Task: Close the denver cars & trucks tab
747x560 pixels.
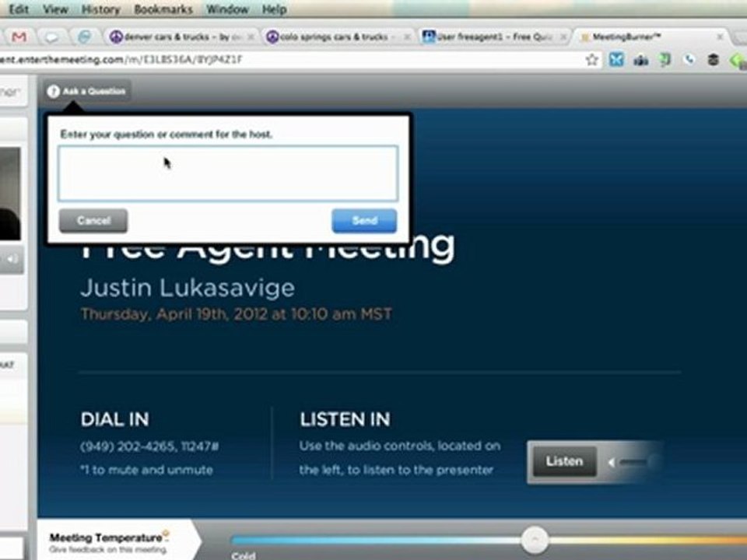Action: tap(251, 37)
